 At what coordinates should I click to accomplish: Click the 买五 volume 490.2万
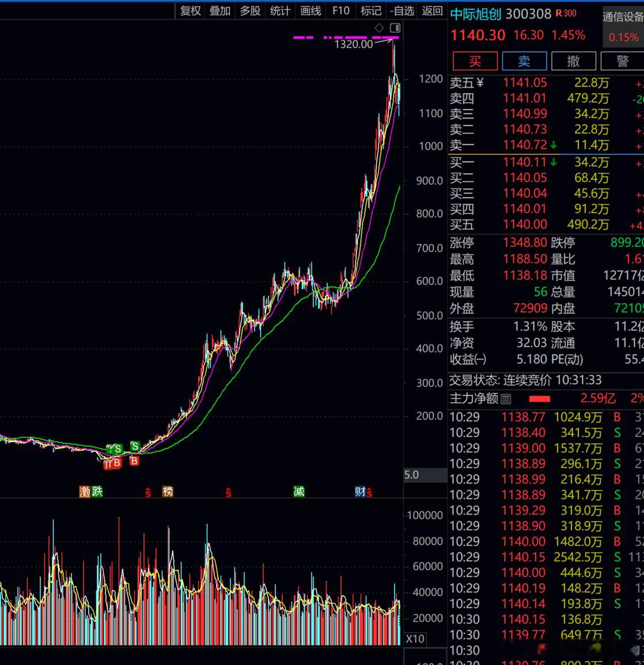pos(588,224)
